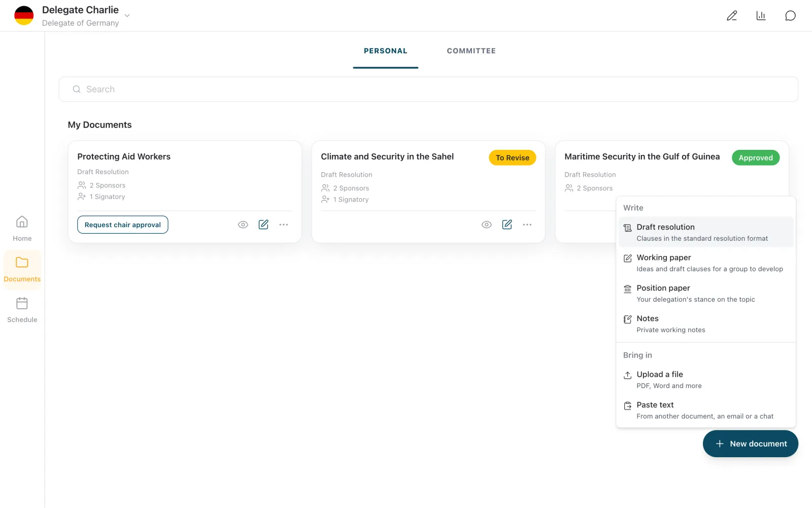Viewport: 812px width, 508px height.
Task: Click the Approved status badge
Action: tap(756, 157)
